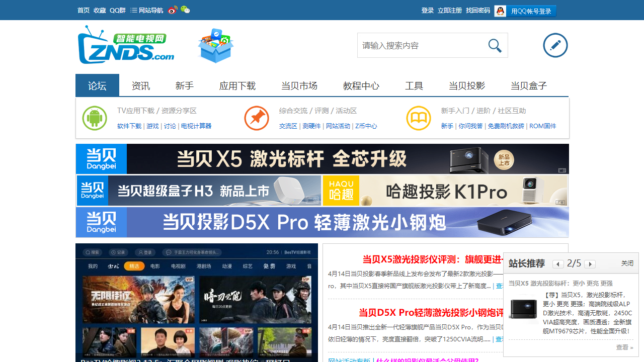Click 用QQ帐号登录 button
The width and height of the screenshot is (644, 362).
pos(531,11)
